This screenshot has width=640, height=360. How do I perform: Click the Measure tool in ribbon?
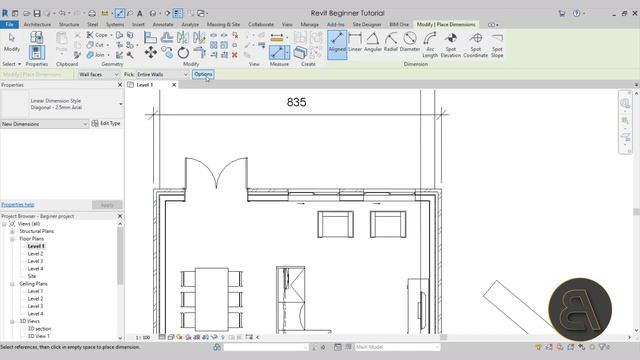coord(280,53)
